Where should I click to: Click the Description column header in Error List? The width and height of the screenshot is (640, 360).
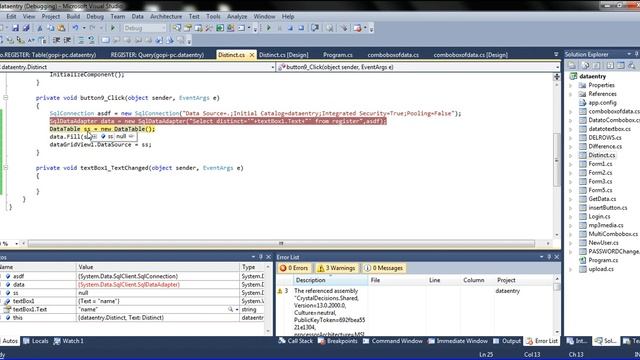[x=330, y=280]
